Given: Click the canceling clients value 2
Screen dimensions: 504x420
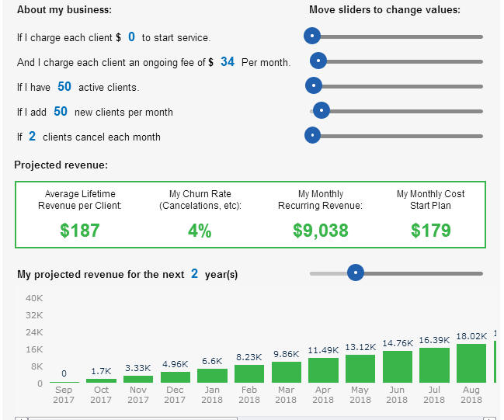Looking at the screenshot, I should [x=32, y=136].
